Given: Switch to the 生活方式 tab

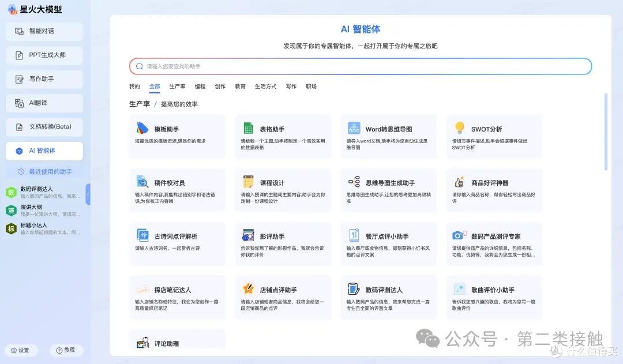Looking at the screenshot, I should tap(265, 86).
